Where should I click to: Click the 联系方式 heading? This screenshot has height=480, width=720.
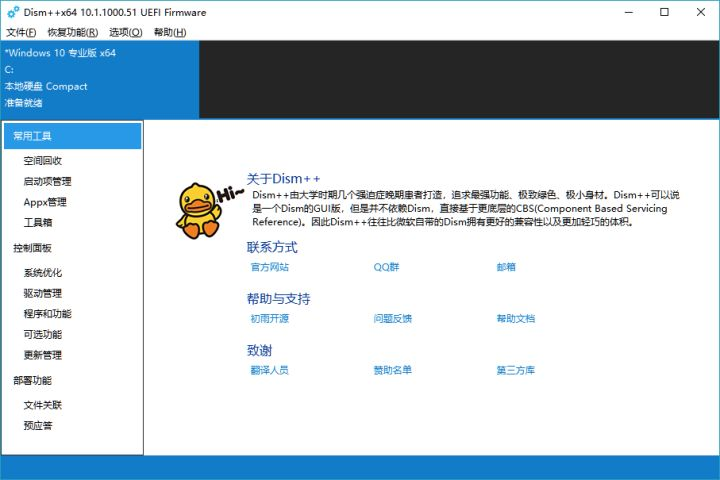pos(272,247)
